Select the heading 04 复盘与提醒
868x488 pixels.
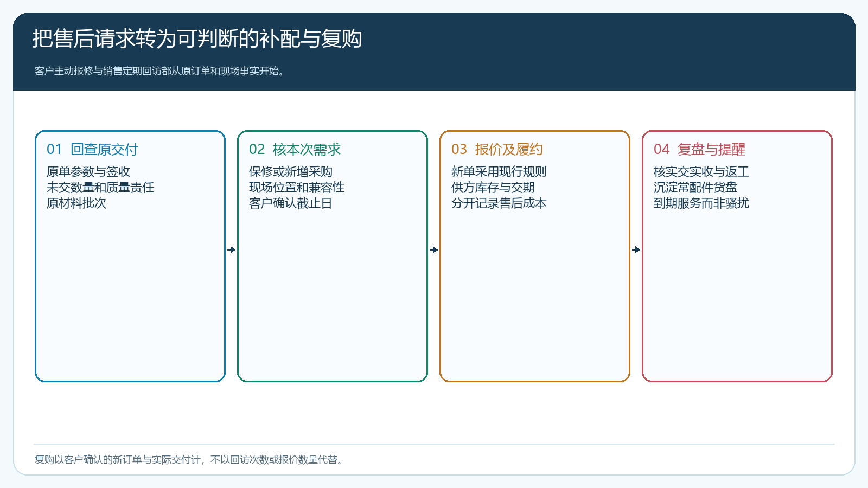point(699,150)
